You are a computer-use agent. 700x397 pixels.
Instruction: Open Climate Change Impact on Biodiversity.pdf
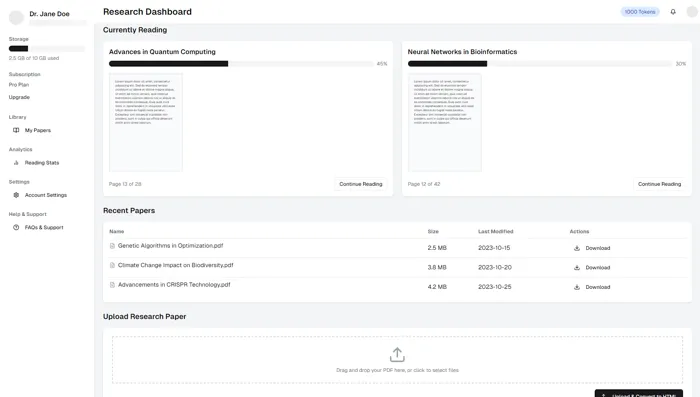pyautogui.click(x=175, y=265)
